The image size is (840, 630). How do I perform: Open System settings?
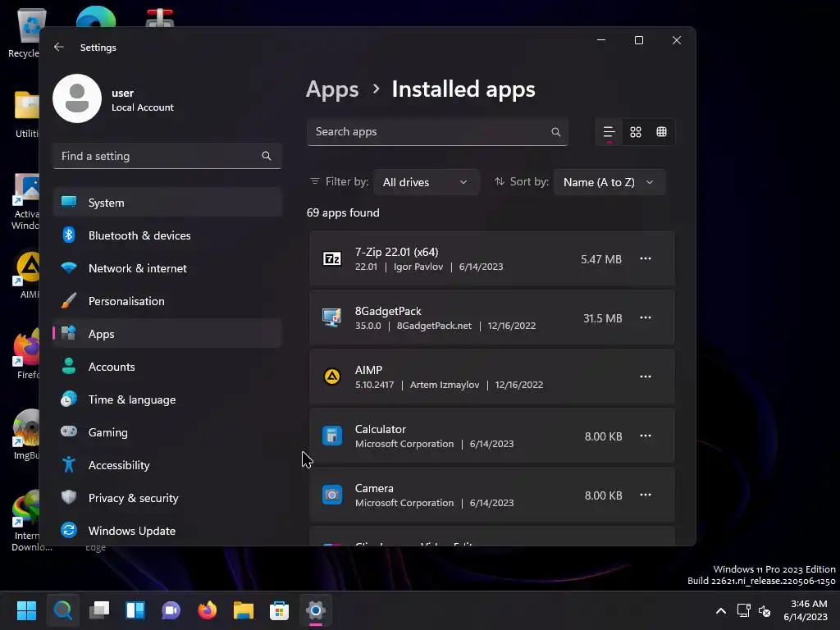click(167, 203)
